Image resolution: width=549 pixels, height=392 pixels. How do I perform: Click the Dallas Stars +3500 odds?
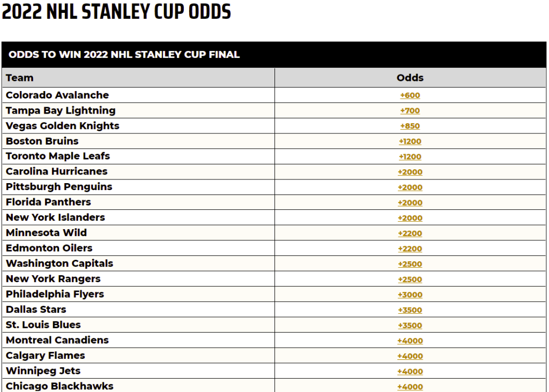410,310
